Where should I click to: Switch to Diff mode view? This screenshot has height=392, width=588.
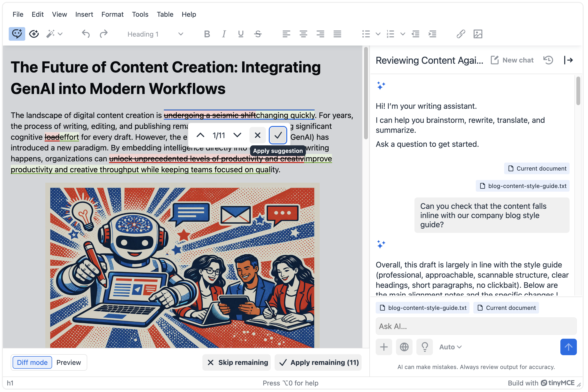coord(32,362)
